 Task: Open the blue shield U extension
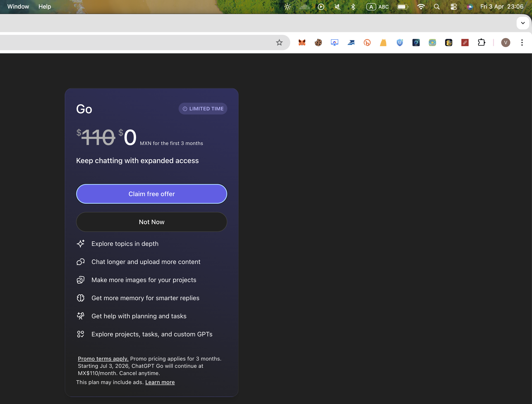400,43
